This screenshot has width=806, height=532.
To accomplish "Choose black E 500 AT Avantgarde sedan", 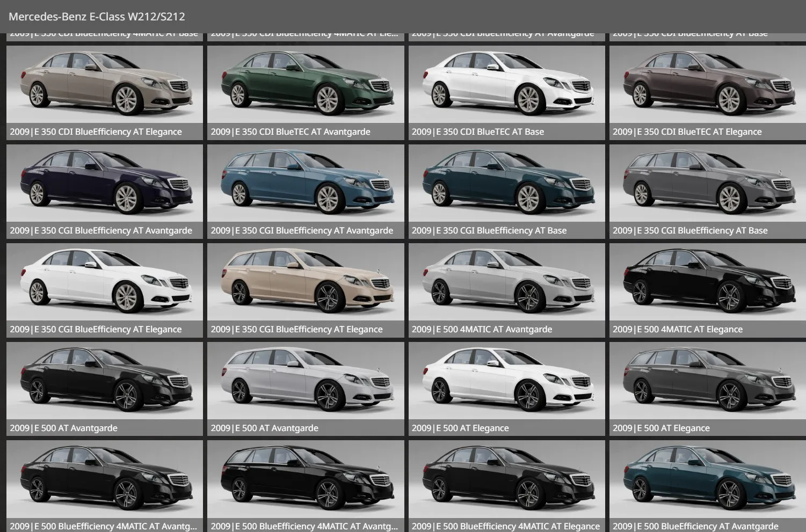I will [x=105, y=389].
